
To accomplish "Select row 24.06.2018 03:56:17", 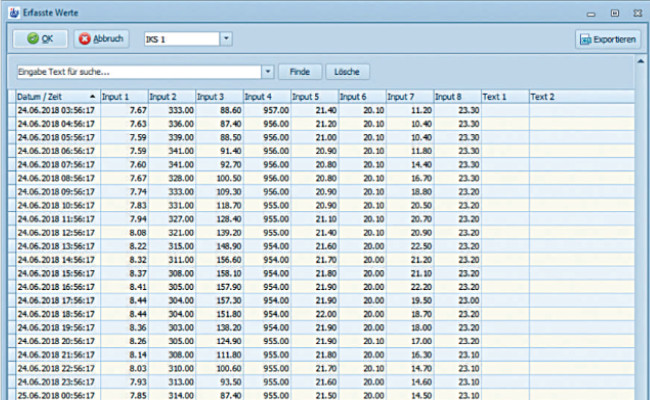I will pyautogui.click(x=321, y=110).
